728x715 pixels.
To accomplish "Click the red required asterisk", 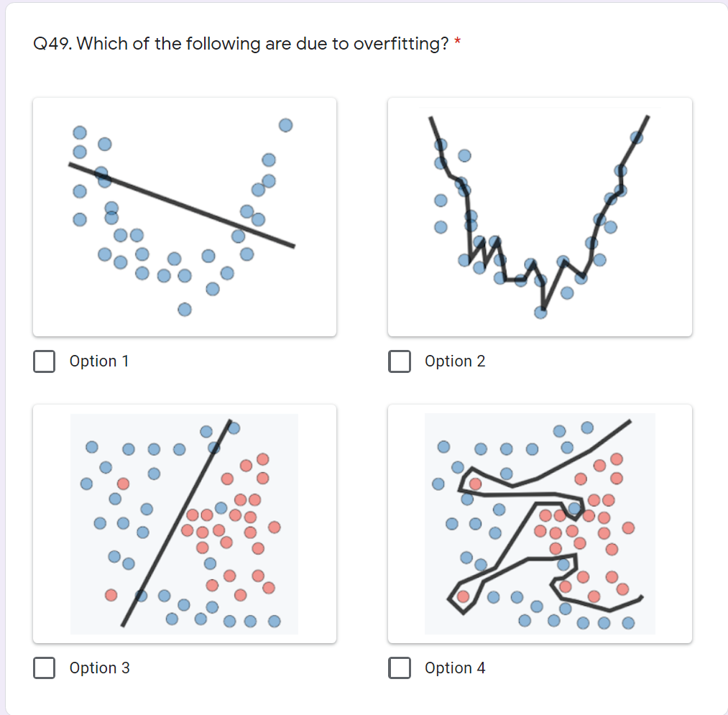I will [x=458, y=40].
